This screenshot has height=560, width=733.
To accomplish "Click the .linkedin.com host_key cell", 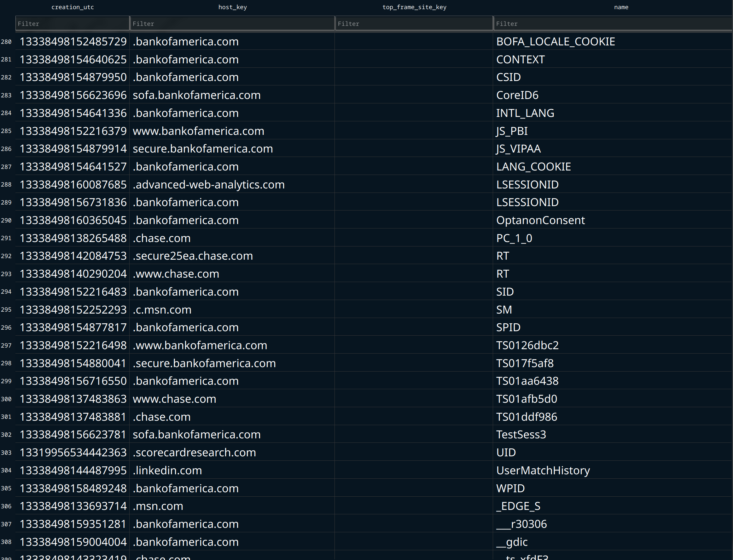I will pos(167,470).
